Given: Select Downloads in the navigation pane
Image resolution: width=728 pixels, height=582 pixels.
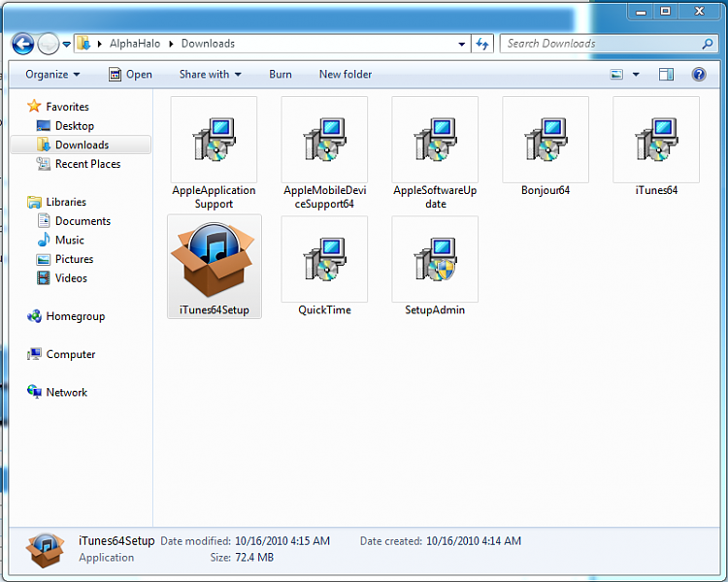Looking at the screenshot, I should 81,145.
